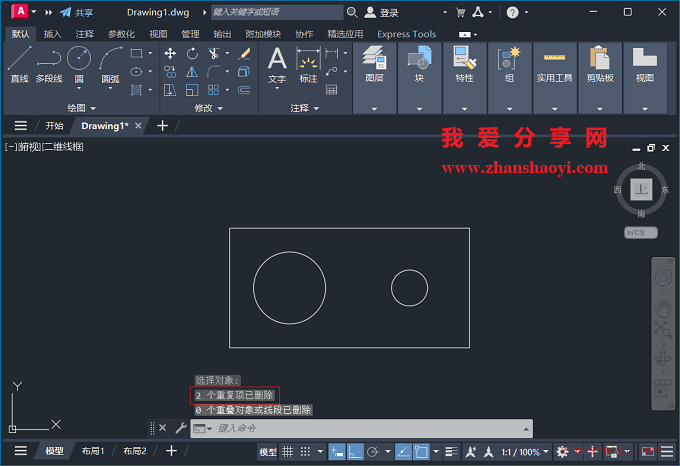The height and width of the screenshot is (466, 680).
Task: Toggle 2D object snap
Action: (x=421, y=452)
